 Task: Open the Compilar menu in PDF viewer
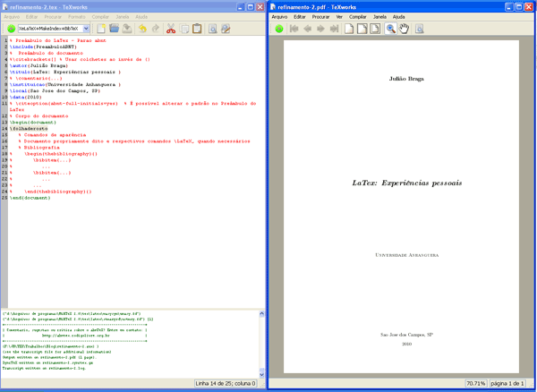pos(357,16)
